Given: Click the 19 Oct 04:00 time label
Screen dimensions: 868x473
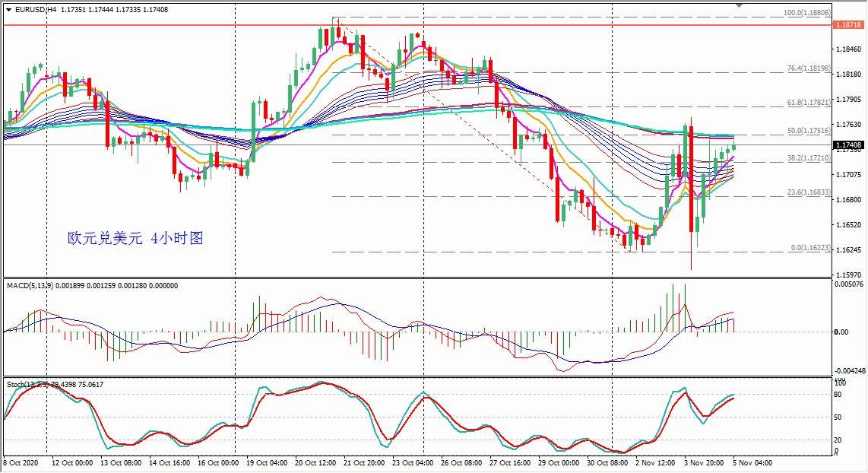Looking at the screenshot, I should coord(267,462).
